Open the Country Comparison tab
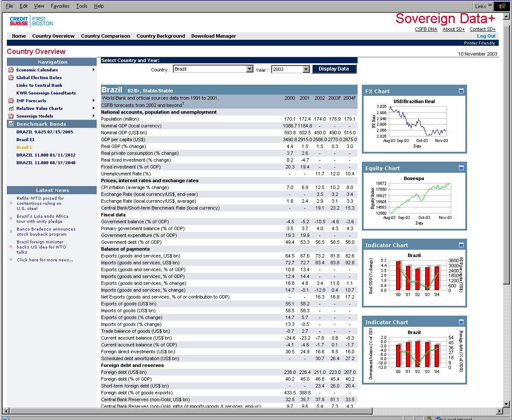The image size is (512, 420). click(x=106, y=36)
